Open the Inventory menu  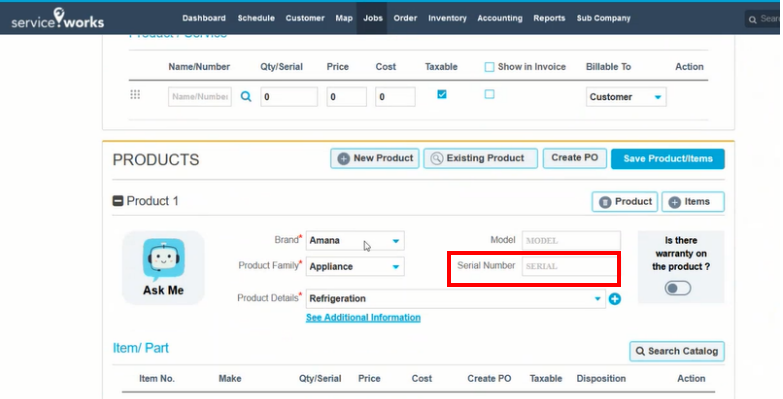(x=447, y=18)
